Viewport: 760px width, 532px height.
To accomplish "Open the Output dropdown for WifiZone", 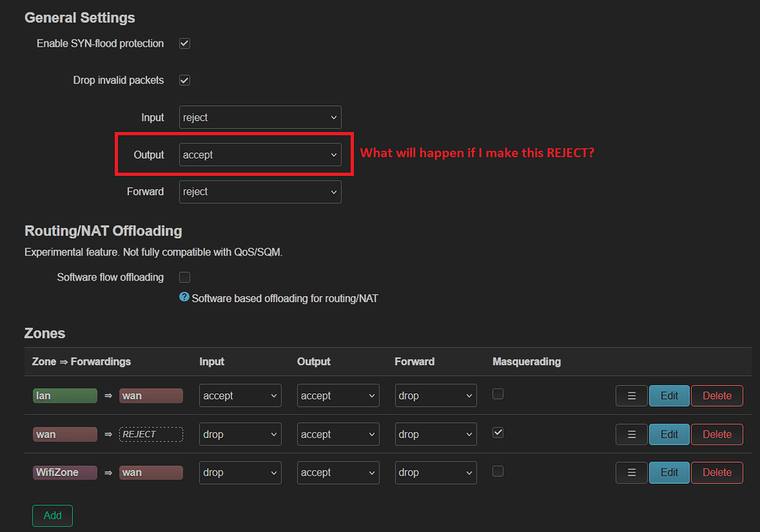I will 338,473.
